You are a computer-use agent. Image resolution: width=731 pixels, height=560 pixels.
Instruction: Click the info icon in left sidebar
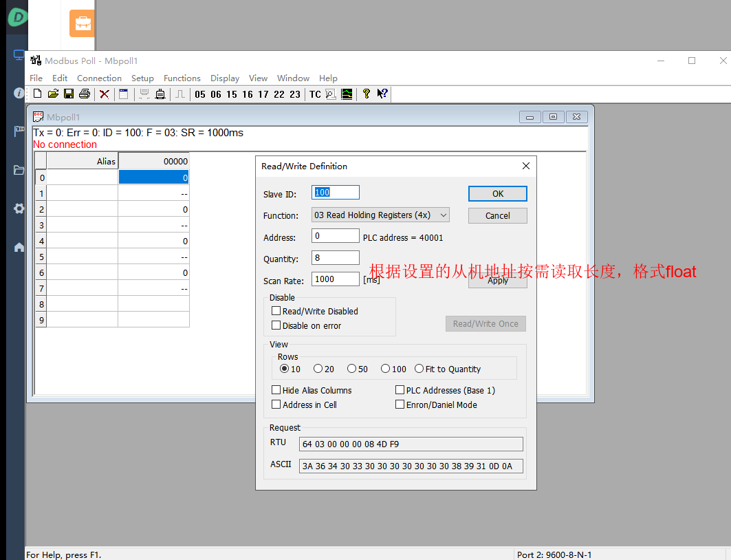click(x=19, y=93)
